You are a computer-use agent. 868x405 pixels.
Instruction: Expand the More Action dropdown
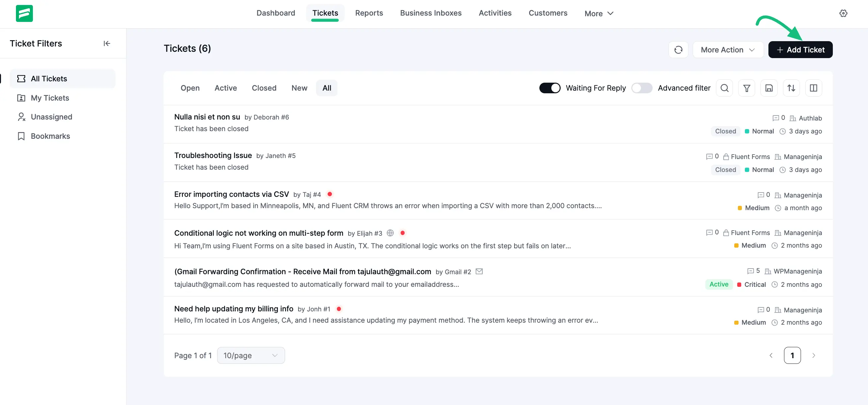728,50
